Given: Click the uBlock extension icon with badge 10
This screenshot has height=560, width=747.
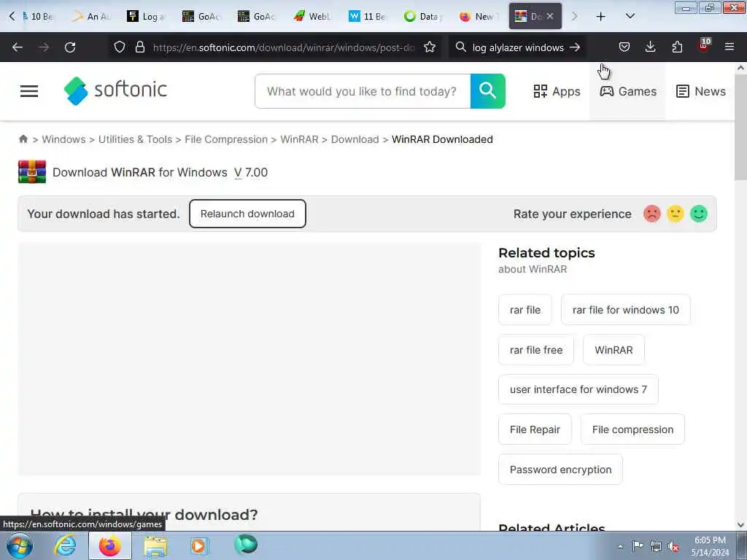Looking at the screenshot, I should tap(704, 46).
